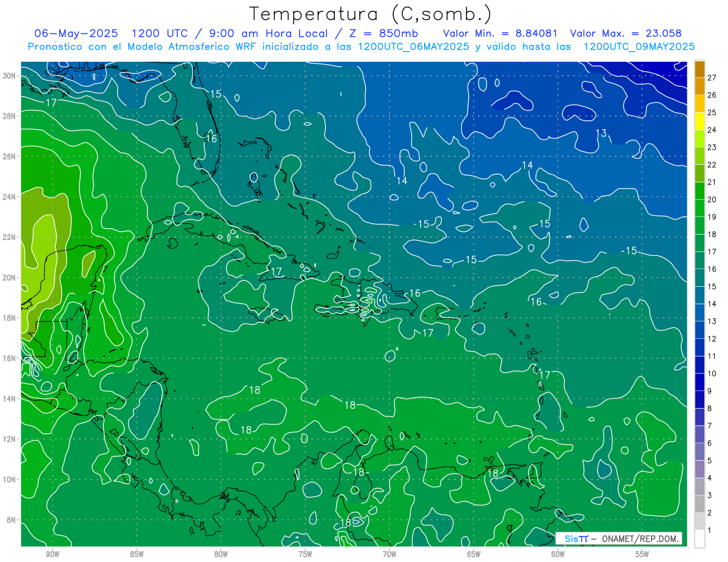Click the 'ONAMET/REP.DOM.' credit label

tap(641, 538)
